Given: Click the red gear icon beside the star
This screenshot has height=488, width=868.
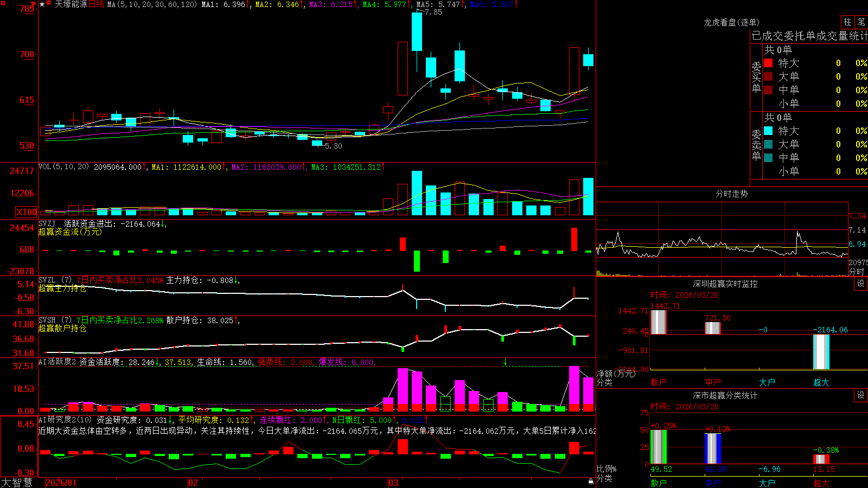Looking at the screenshot, I should pos(49,4).
